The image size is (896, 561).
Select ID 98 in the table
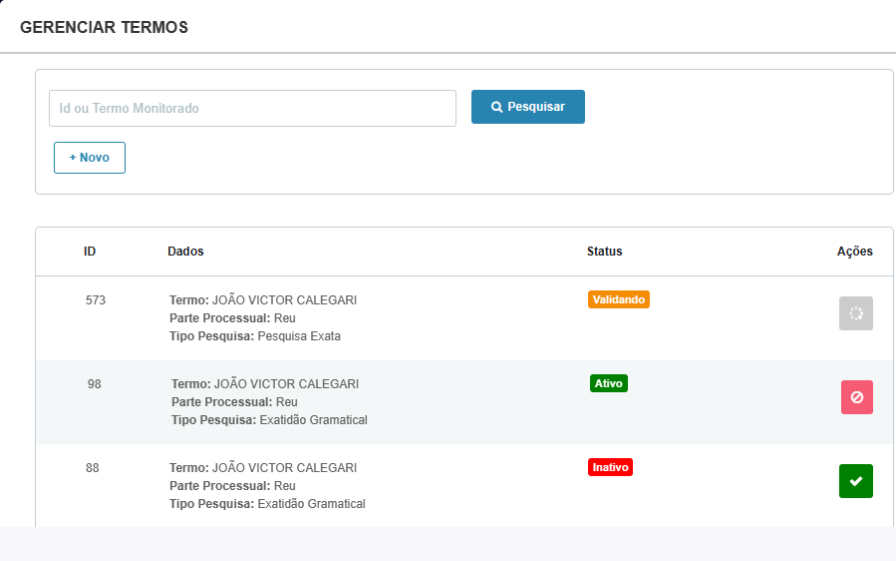point(94,384)
